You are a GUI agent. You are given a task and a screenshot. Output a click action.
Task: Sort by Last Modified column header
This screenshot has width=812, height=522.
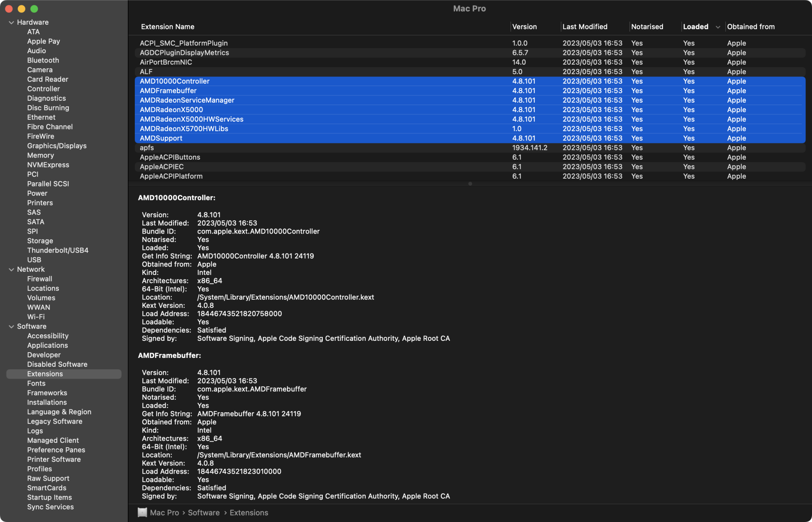pos(585,27)
